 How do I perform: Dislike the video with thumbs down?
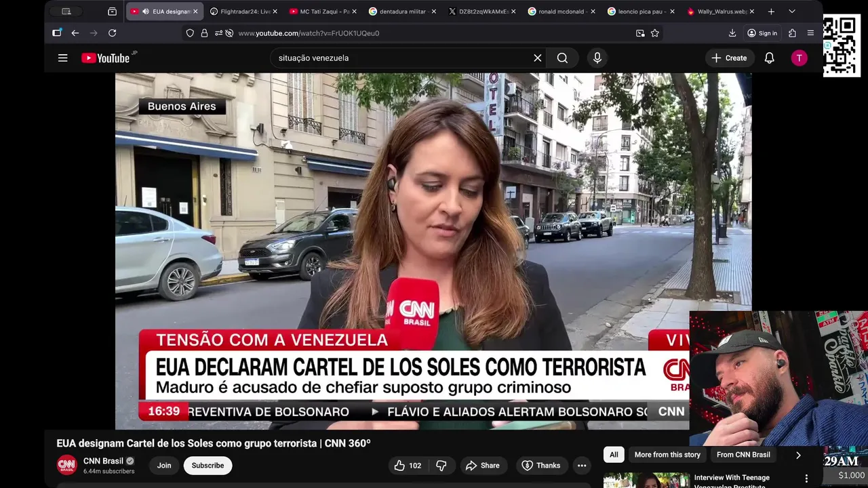click(441, 466)
